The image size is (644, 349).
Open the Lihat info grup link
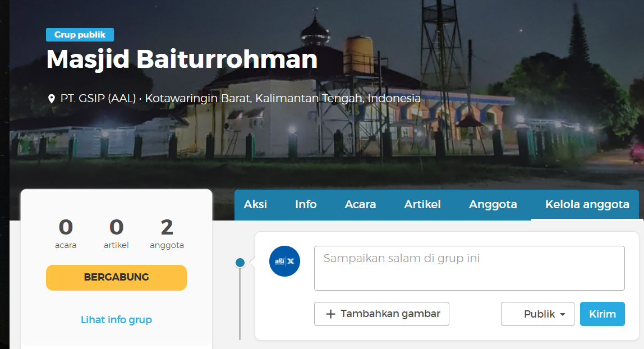click(x=116, y=320)
